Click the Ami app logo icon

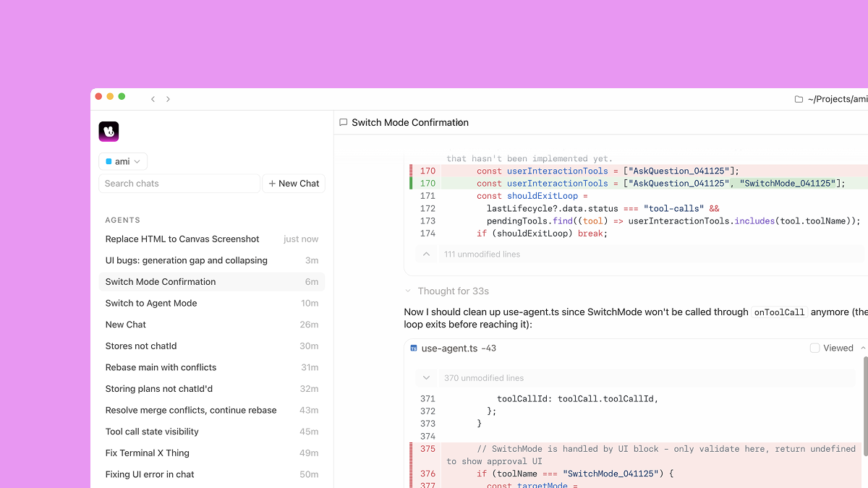[x=109, y=132]
